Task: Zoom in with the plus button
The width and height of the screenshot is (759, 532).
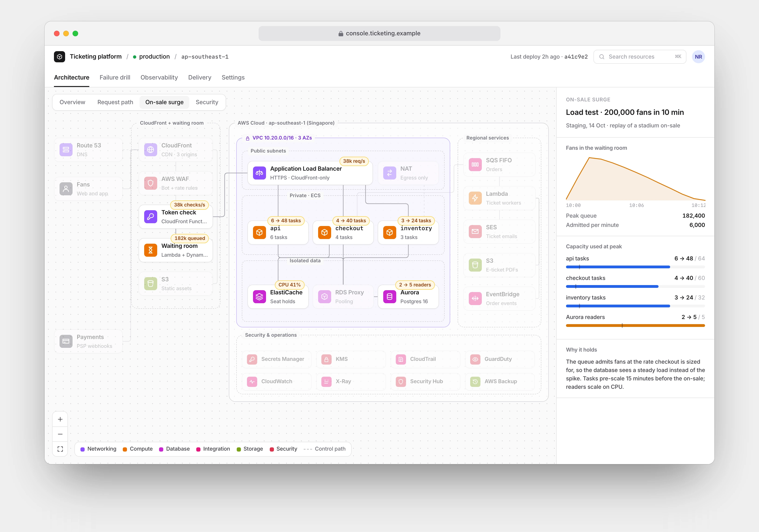Action: (60, 419)
